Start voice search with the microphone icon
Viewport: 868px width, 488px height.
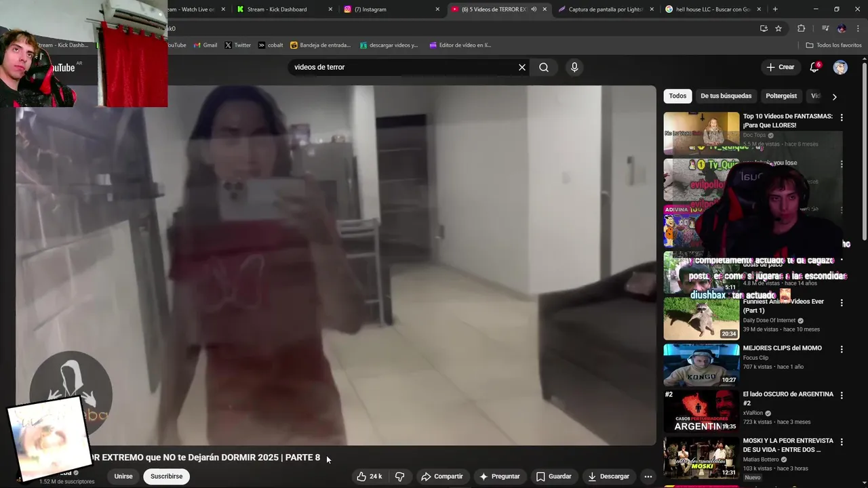574,67
